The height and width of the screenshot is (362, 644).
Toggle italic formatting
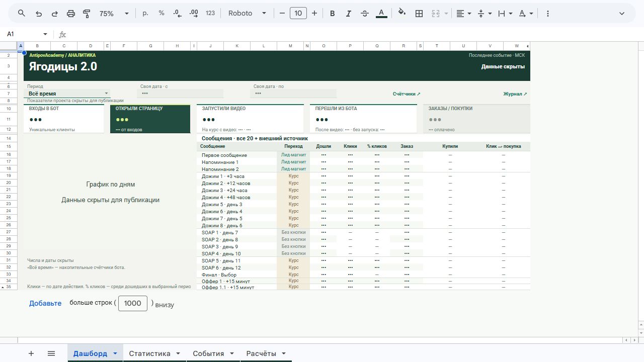coord(348,14)
